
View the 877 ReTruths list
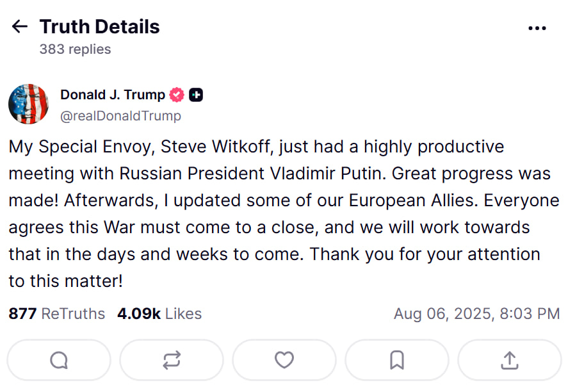56,314
